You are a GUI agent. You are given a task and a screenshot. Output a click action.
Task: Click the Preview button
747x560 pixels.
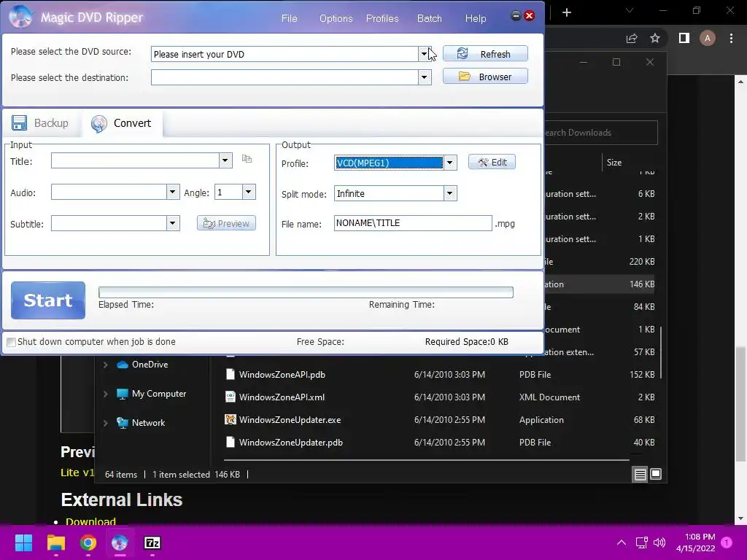[x=226, y=223]
